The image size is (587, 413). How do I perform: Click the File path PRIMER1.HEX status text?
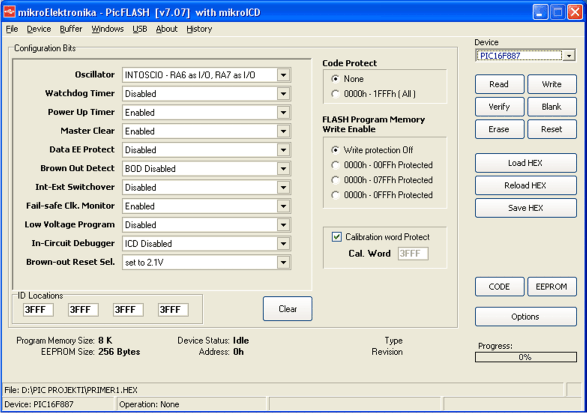(71, 390)
